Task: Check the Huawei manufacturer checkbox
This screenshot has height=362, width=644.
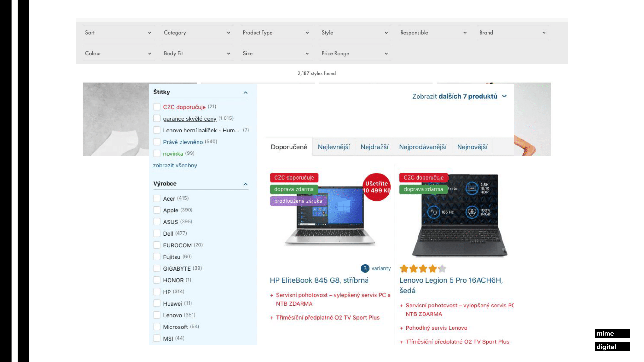Action: [157, 303]
